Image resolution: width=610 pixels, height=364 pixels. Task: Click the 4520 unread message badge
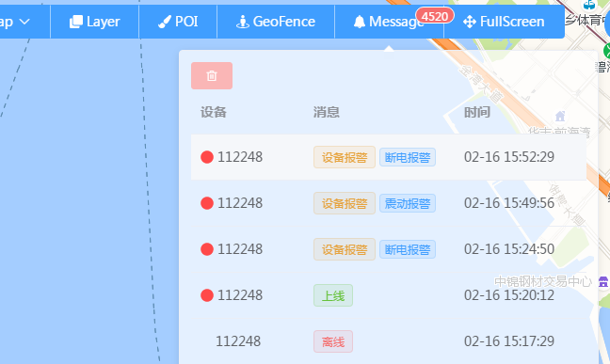435,16
